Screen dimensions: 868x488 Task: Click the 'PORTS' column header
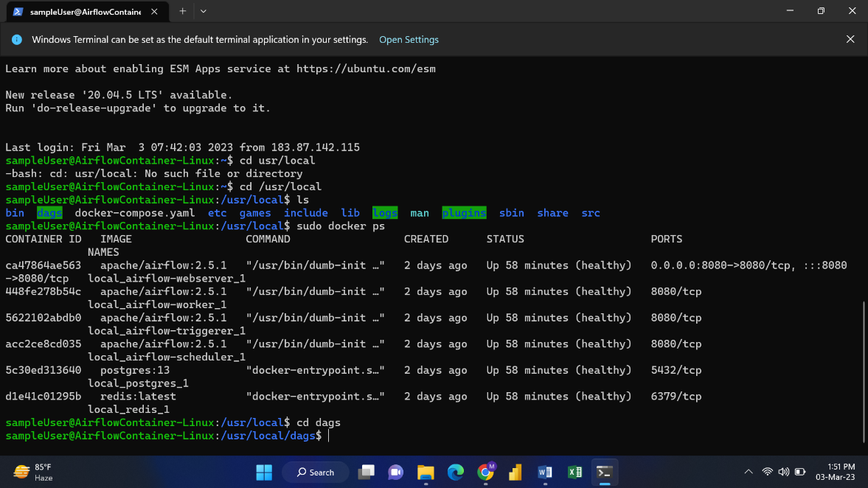tap(667, 239)
